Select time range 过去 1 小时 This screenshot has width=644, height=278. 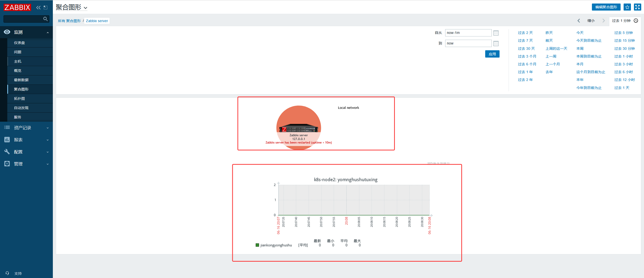coord(623,56)
